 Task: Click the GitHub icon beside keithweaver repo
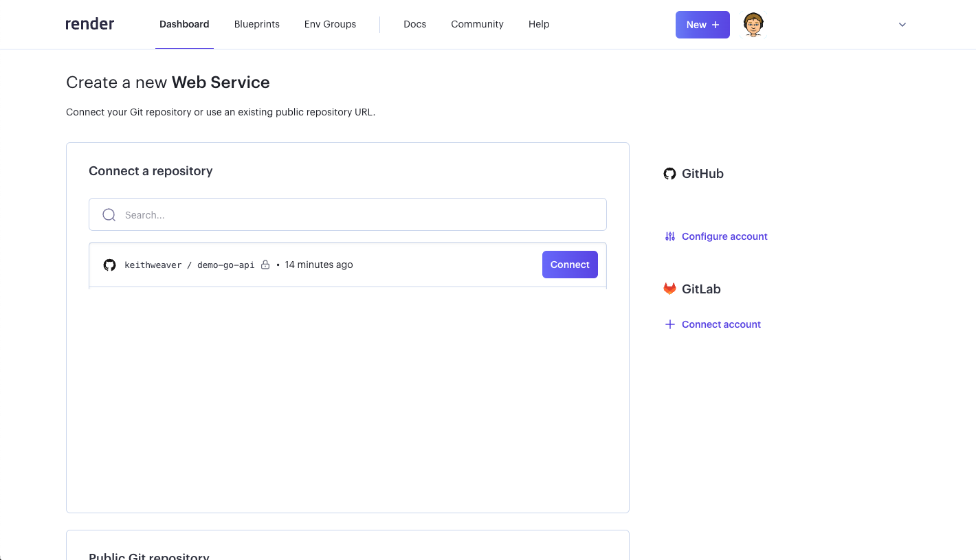(109, 265)
